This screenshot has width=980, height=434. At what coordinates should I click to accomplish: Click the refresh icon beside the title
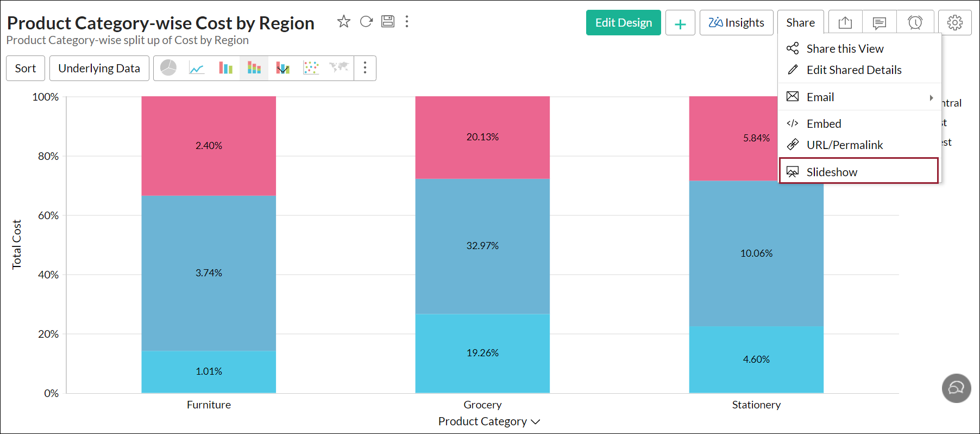click(366, 22)
